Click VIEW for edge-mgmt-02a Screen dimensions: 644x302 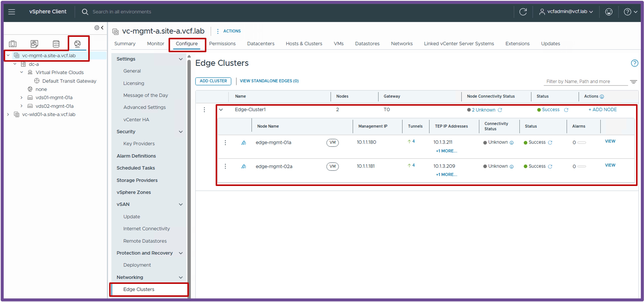click(610, 165)
